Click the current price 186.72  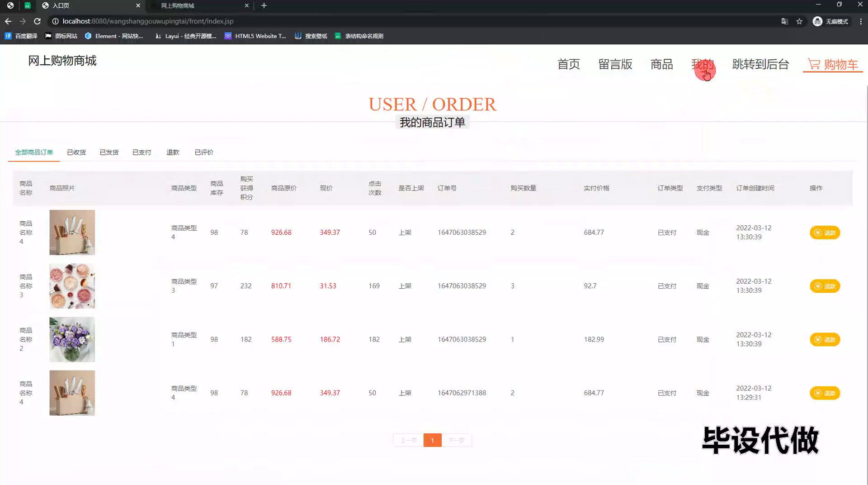tap(330, 339)
